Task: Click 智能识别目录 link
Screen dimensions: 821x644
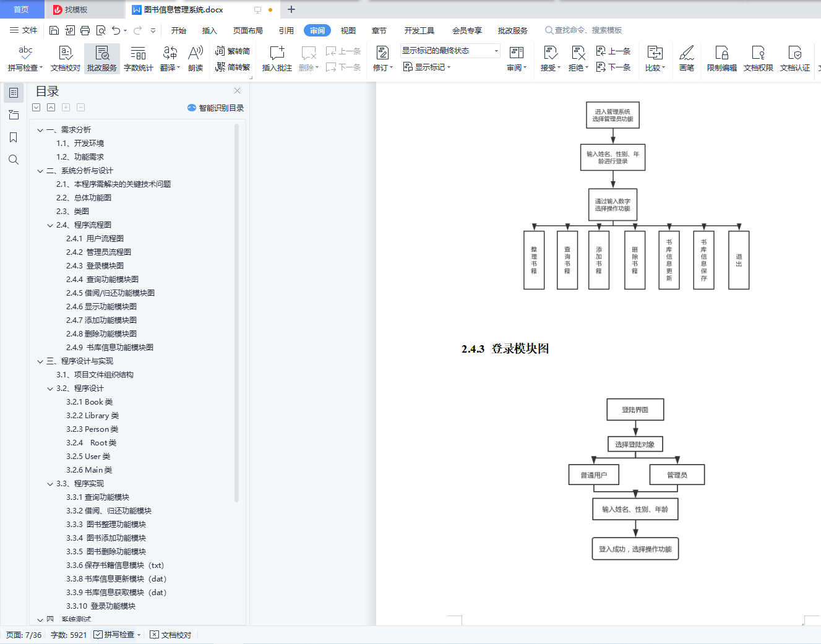Action: click(215, 108)
